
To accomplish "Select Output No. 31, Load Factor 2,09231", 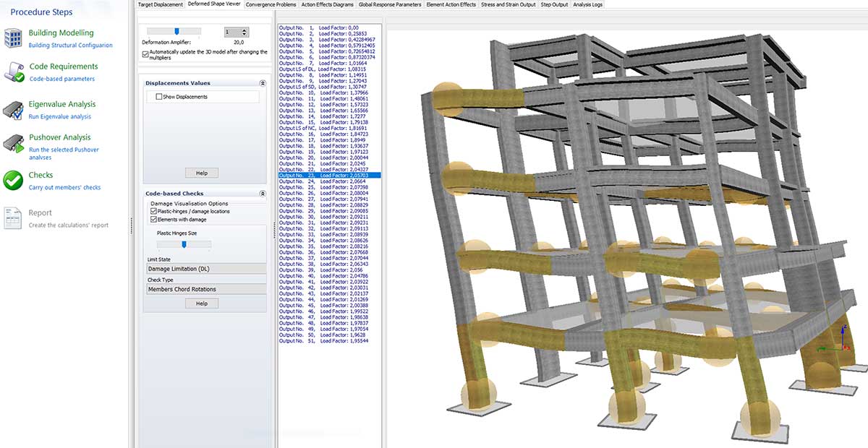I will coord(329,223).
